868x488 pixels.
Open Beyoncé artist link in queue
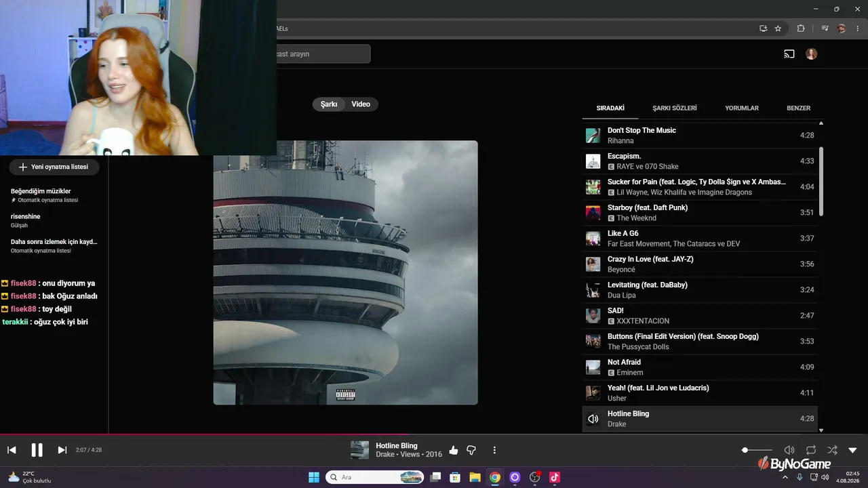[621, 270]
